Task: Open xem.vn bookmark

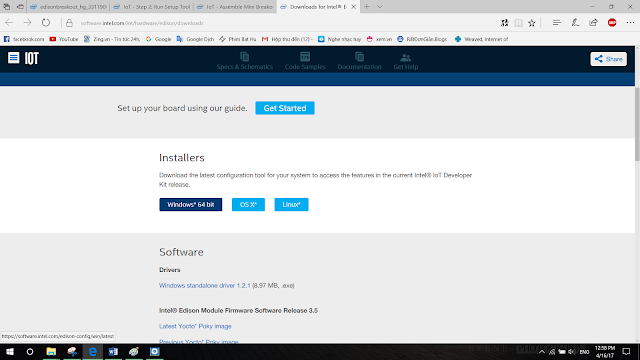Action: [379, 39]
